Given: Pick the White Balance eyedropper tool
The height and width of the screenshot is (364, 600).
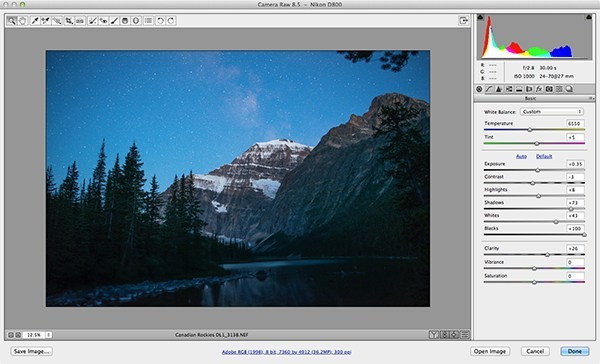Looking at the screenshot, I should coord(35,21).
